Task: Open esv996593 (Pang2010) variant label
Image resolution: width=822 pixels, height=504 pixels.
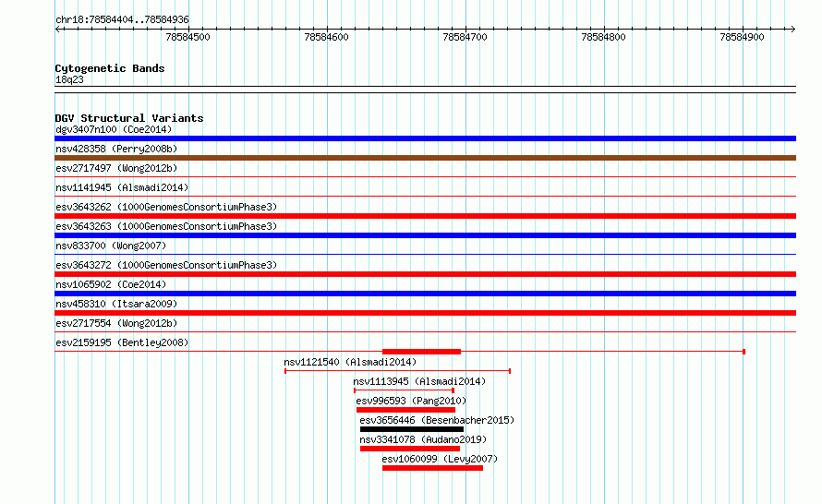Action: [411, 401]
